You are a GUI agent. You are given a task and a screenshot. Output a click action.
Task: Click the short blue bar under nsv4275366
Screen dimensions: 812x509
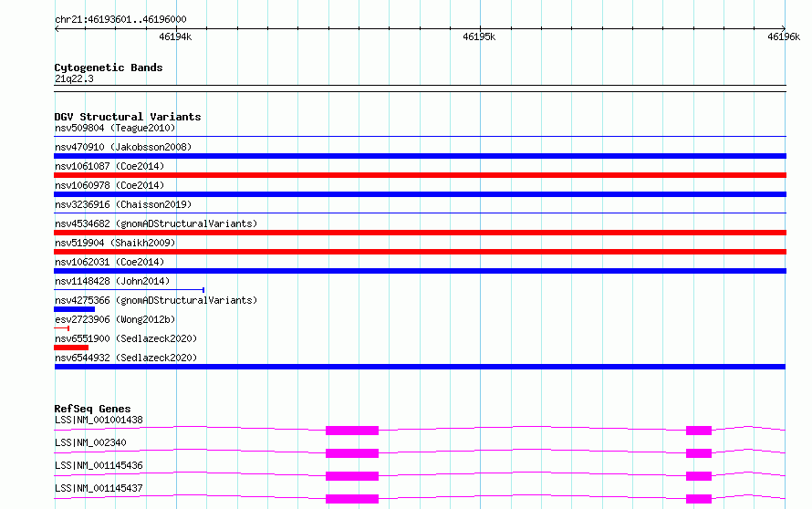coord(75,309)
